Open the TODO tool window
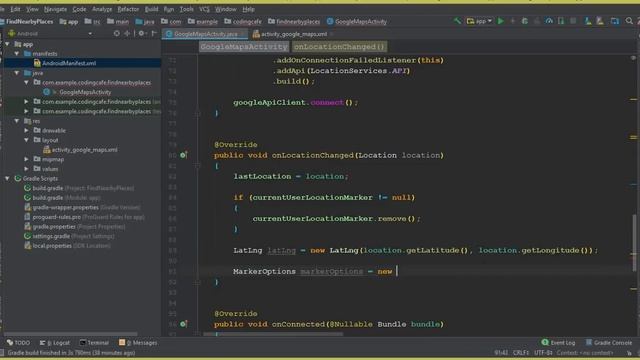This screenshot has height=360, width=640. (18, 343)
